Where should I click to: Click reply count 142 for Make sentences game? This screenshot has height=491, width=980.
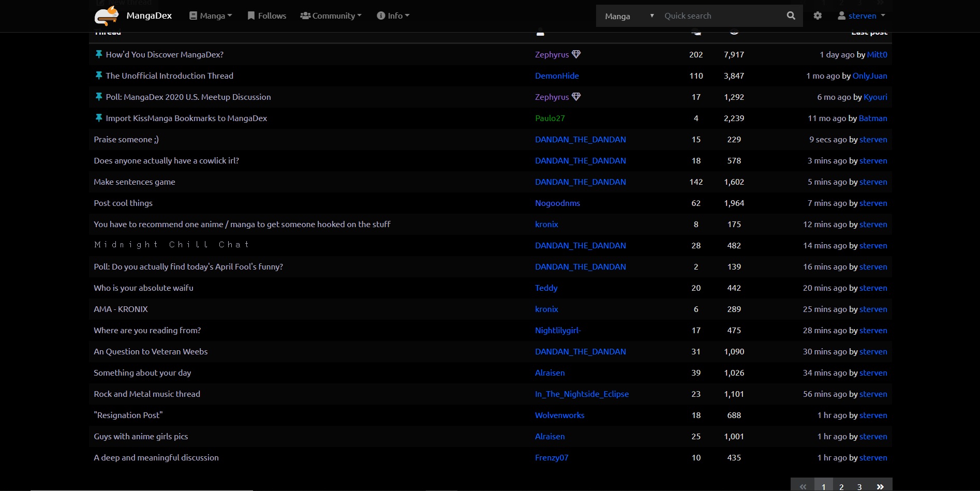click(696, 182)
